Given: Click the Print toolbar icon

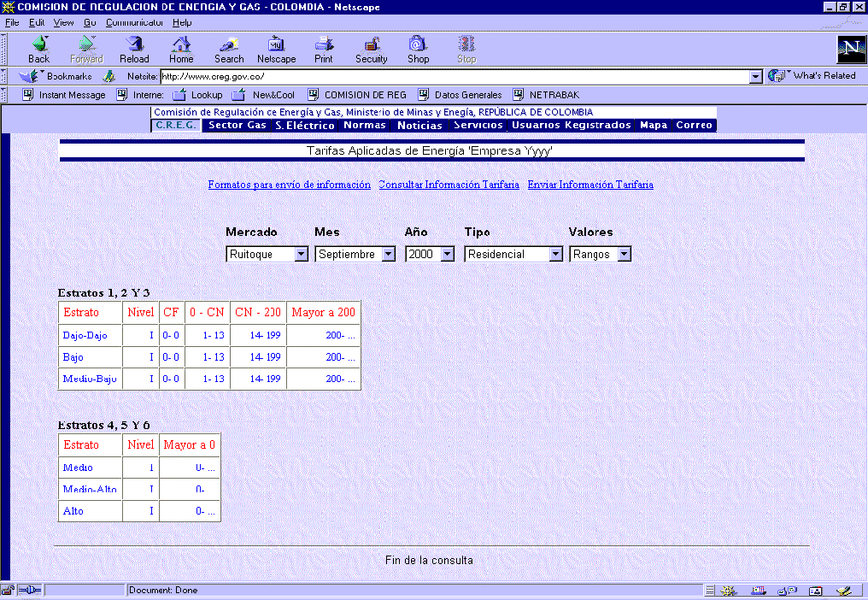Looking at the screenshot, I should click(x=324, y=49).
